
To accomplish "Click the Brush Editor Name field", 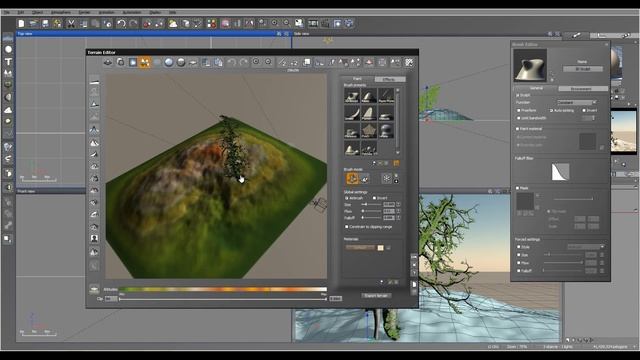I will click(x=583, y=69).
